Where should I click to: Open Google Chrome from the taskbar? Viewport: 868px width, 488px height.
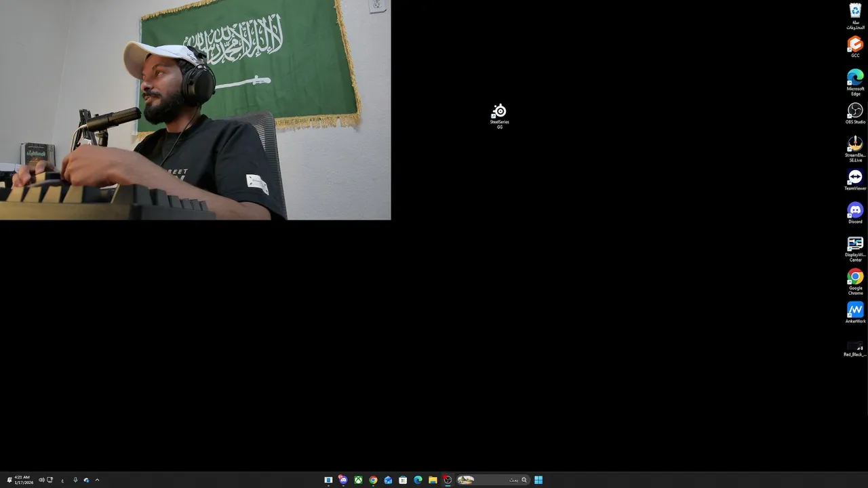click(373, 480)
